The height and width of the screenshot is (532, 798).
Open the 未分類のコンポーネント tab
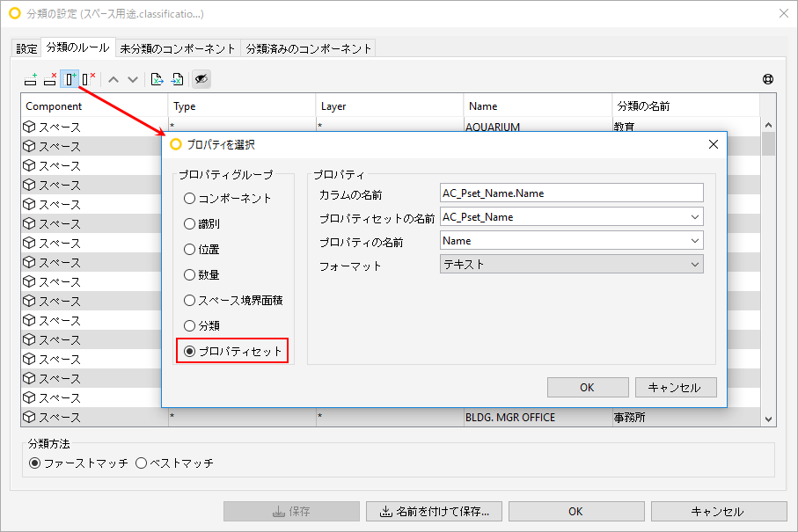pyautogui.click(x=178, y=49)
